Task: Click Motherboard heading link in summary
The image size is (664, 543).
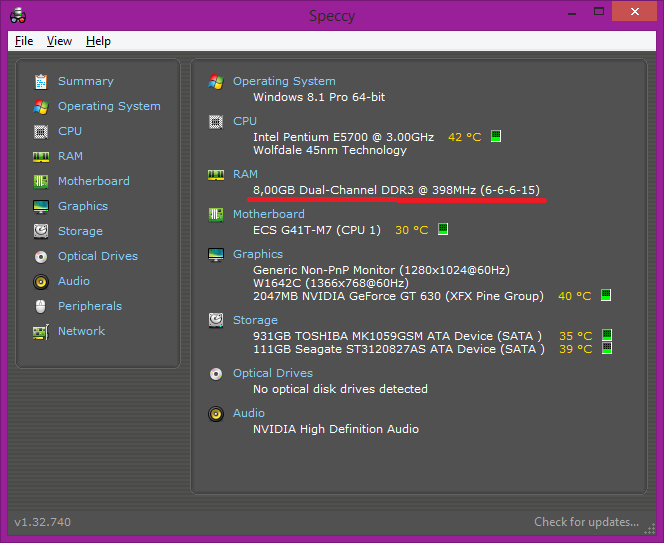Action: (x=268, y=214)
